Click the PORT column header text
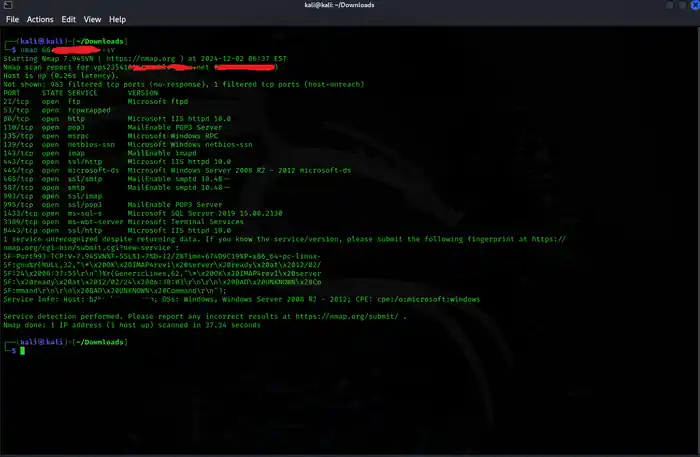This screenshot has width=700, height=457. (x=12, y=93)
